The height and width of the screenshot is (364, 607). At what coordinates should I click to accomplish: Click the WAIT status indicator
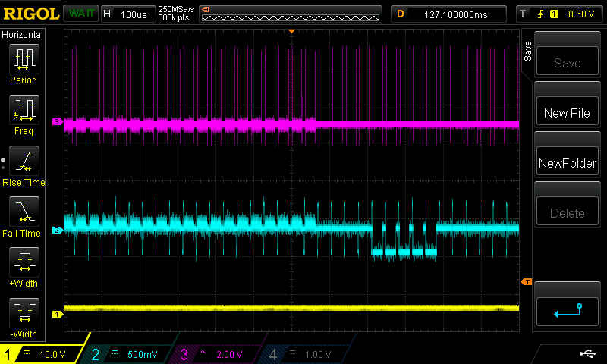tap(81, 14)
